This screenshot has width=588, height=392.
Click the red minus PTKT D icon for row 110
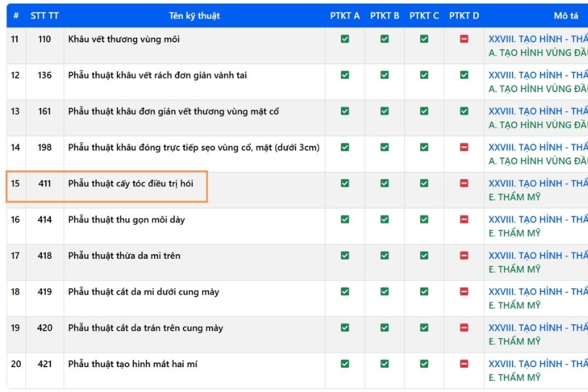(x=464, y=39)
